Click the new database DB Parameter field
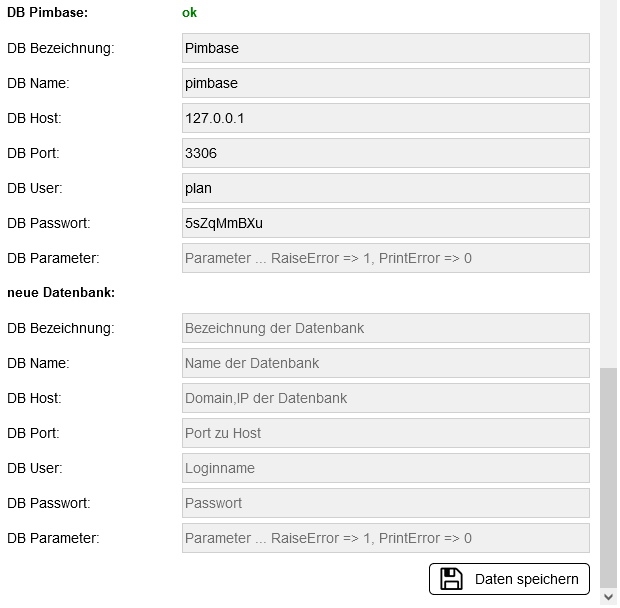The height and width of the screenshot is (608, 620). point(385,538)
